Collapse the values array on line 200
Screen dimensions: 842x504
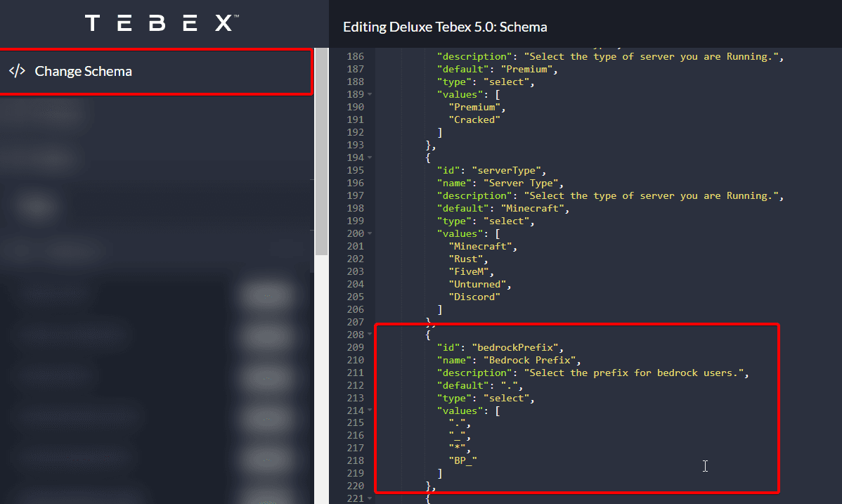[370, 234]
